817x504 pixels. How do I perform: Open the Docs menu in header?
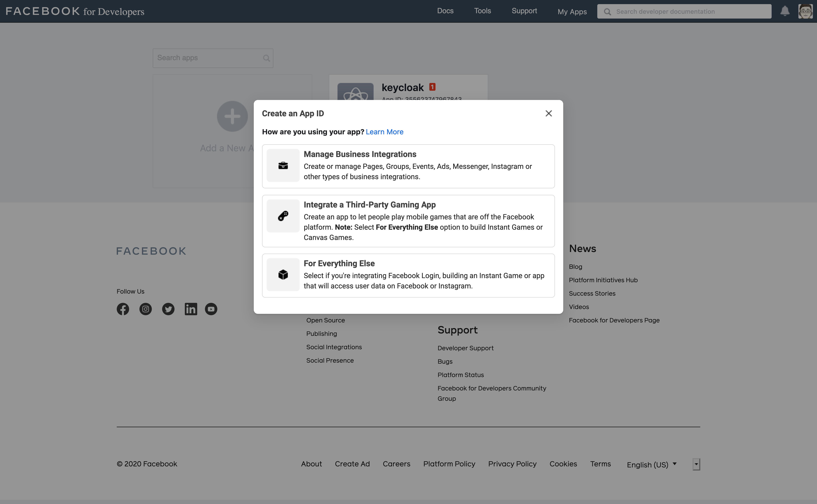[x=445, y=11]
